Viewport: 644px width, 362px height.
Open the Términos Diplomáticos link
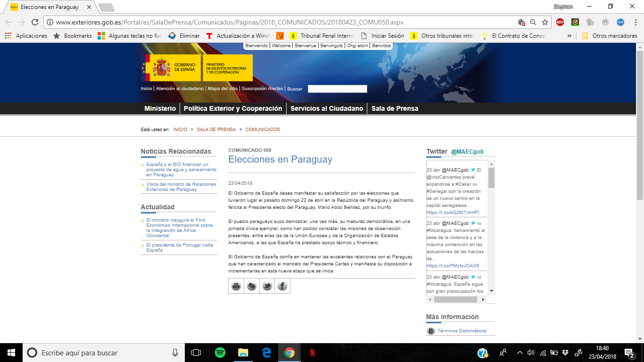point(462,331)
